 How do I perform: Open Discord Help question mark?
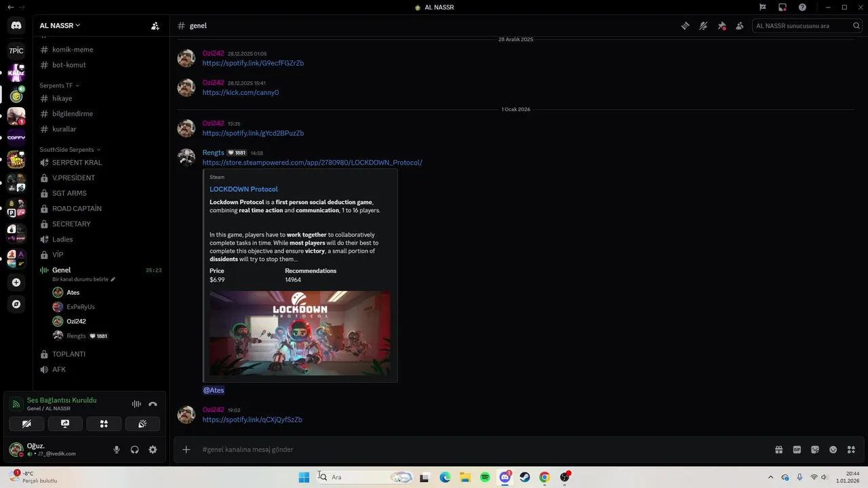coord(802,7)
